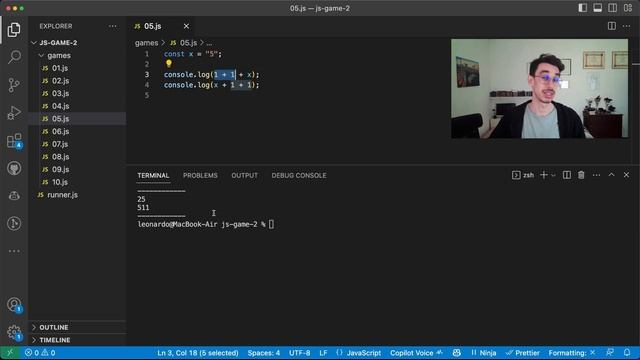Open terminal launch profile dropdown
This screenshot has width=640, height=360.
pos(553,175)
